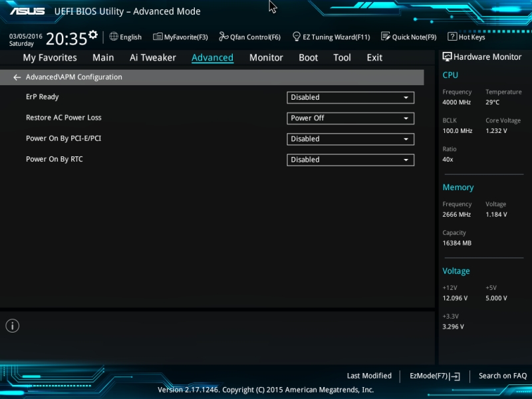
Task: Select the Power On By RTC label
Action: pos(55,159)
